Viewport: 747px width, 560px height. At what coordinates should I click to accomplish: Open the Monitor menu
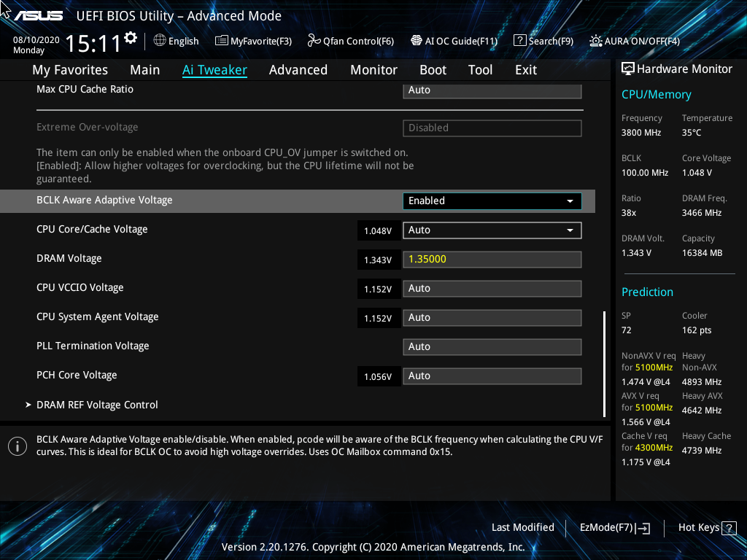coord(373,69)
